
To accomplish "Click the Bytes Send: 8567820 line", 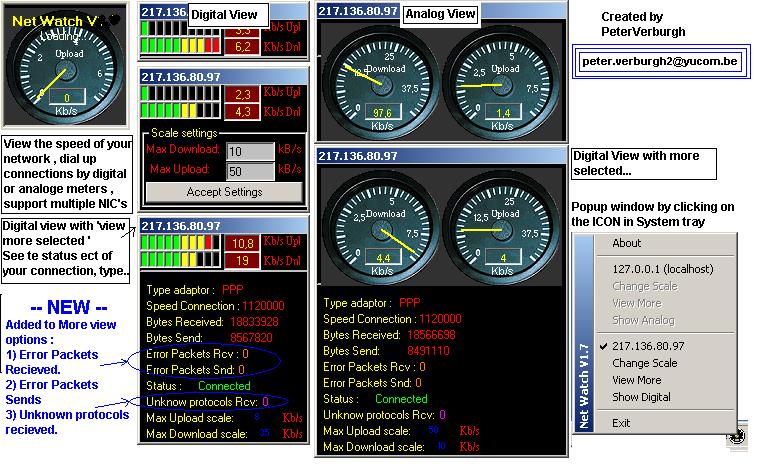I will (x=209, y=338).
